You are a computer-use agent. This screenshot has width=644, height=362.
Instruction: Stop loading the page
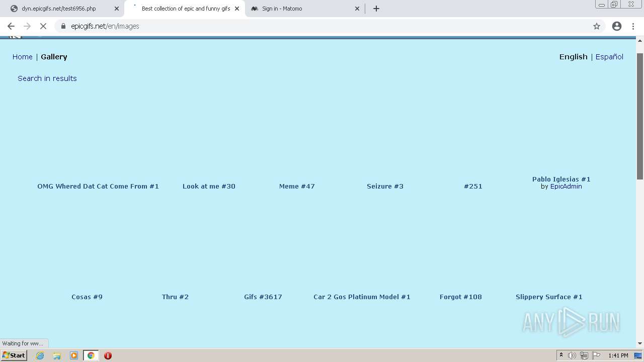[x=43, y=26]
